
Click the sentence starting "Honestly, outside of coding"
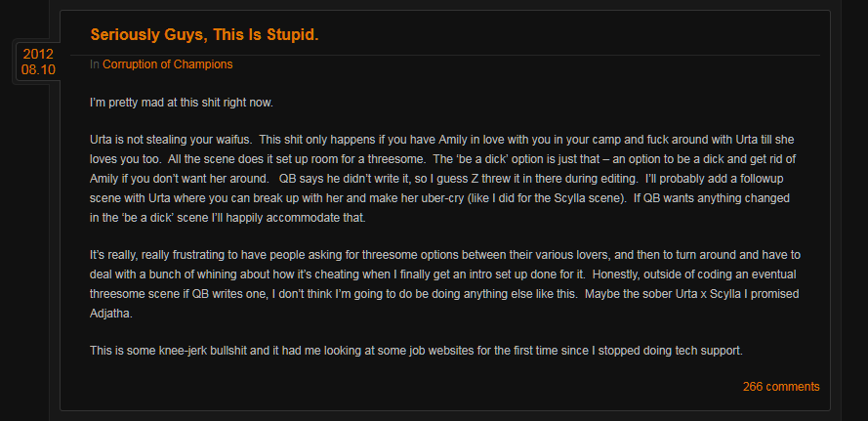coord(625,274)
